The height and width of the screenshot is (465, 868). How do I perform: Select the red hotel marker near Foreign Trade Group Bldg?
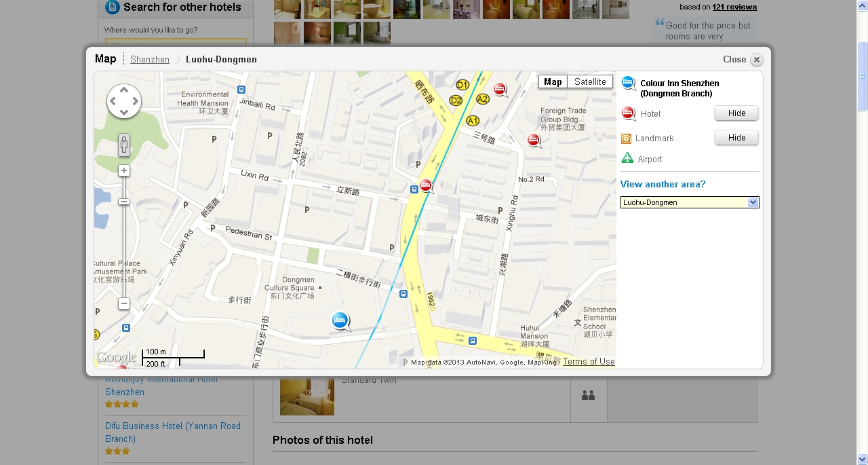[534, 141]
